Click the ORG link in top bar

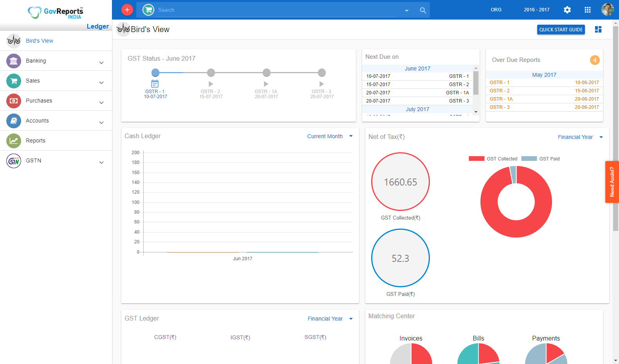pos(496,10)
